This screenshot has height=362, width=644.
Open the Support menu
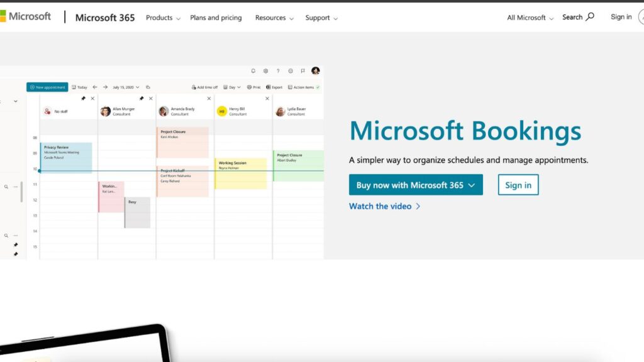(x=321, y=18)
